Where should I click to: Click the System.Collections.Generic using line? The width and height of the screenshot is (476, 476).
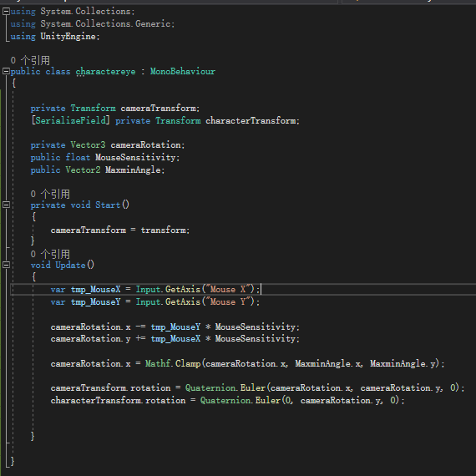point(93,23)
